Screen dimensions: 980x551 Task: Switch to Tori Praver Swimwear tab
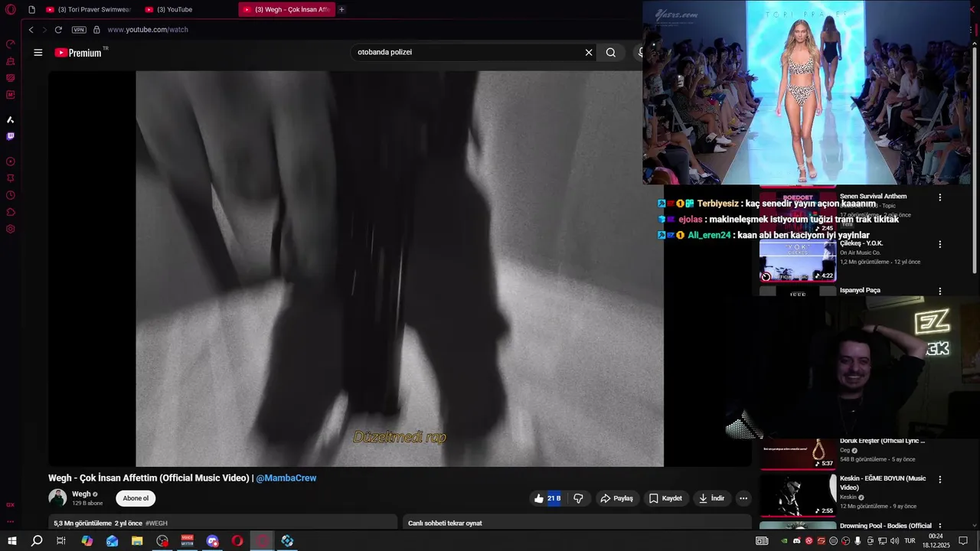(x=88, y=9)
